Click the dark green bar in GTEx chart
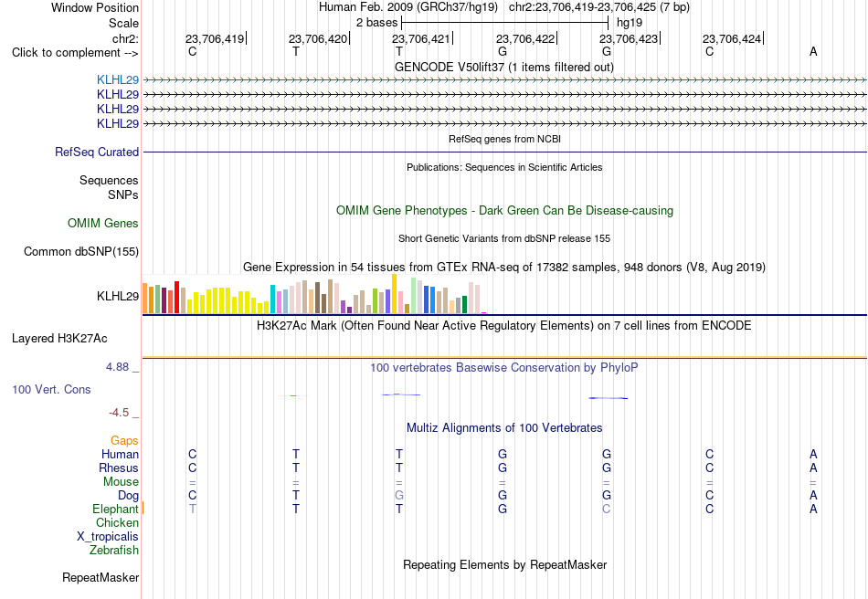 click(464, 305)
